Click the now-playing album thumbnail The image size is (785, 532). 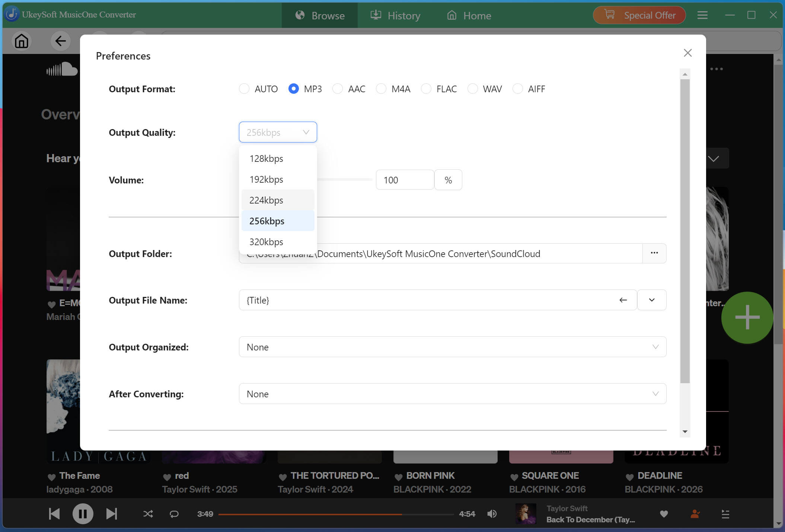coord(526,514)
